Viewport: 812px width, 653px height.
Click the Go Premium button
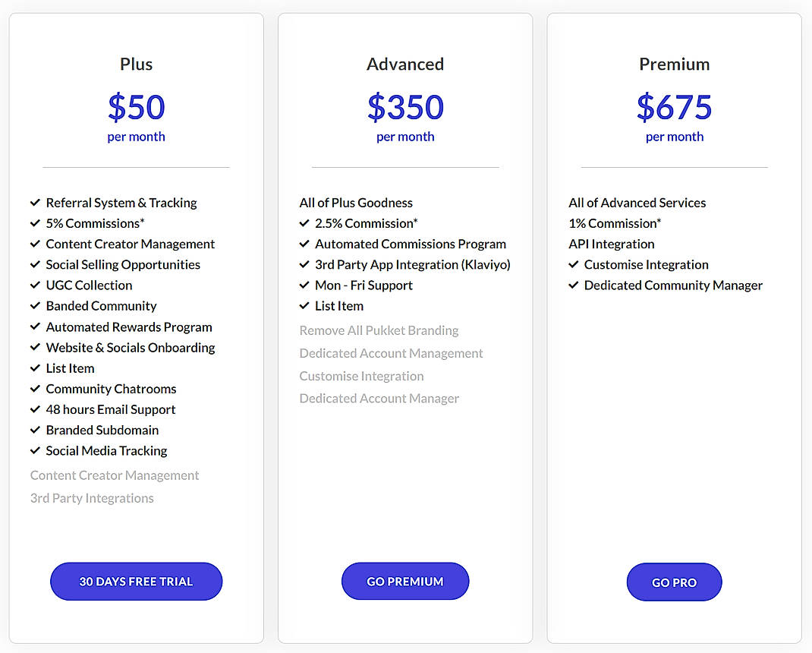click(x=405, y=581)
